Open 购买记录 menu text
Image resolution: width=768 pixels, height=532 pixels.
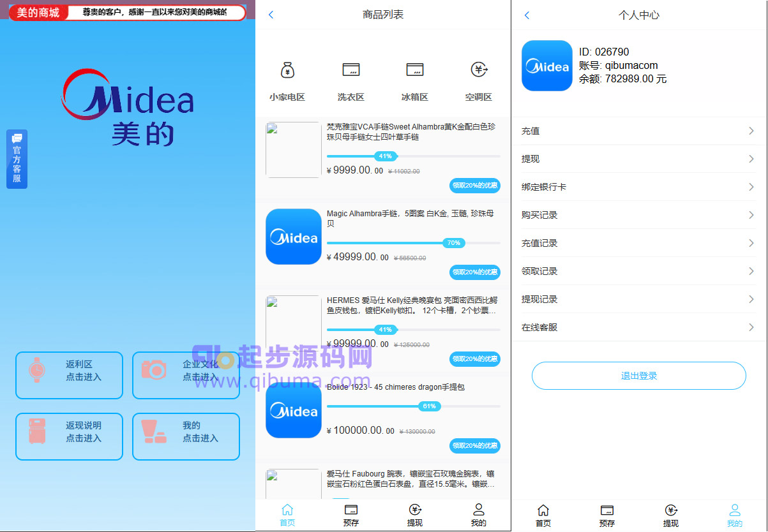pyautogui.click(x=539, y=215)
